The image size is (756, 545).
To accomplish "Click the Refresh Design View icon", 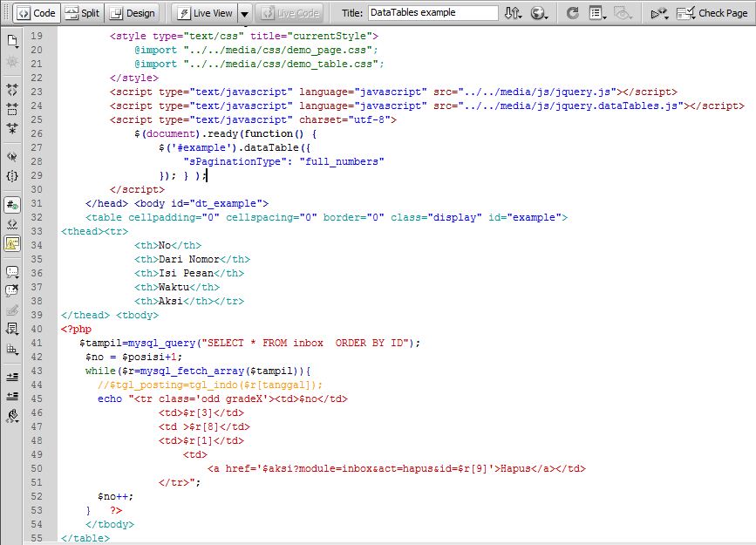I will [x=572, y=13].
